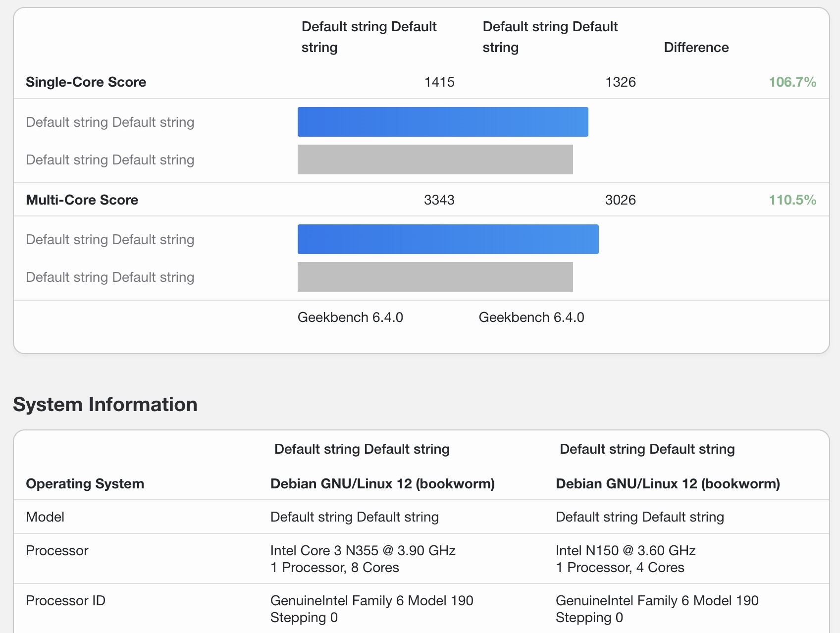Click the green 110.5% difference value
Image resolution: width=840 pixels, height=633 pixels.
point(792,200)
